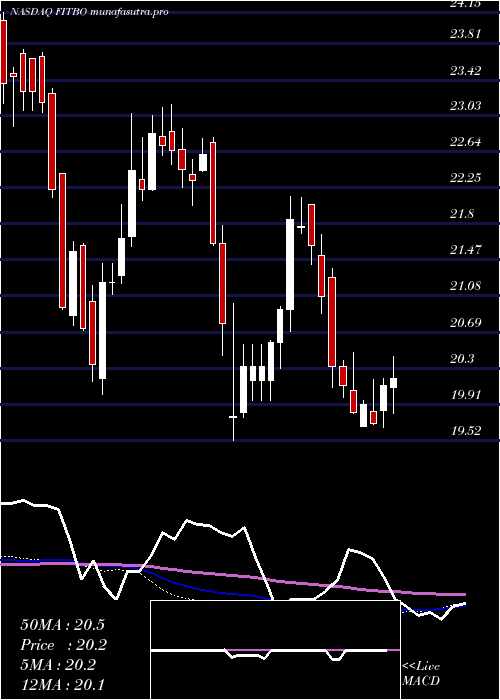Image resolution: width=500 pixels, height=700 pixels.
Task: Click the last white candlestick on the chart
Action: (x=394, y=383)
